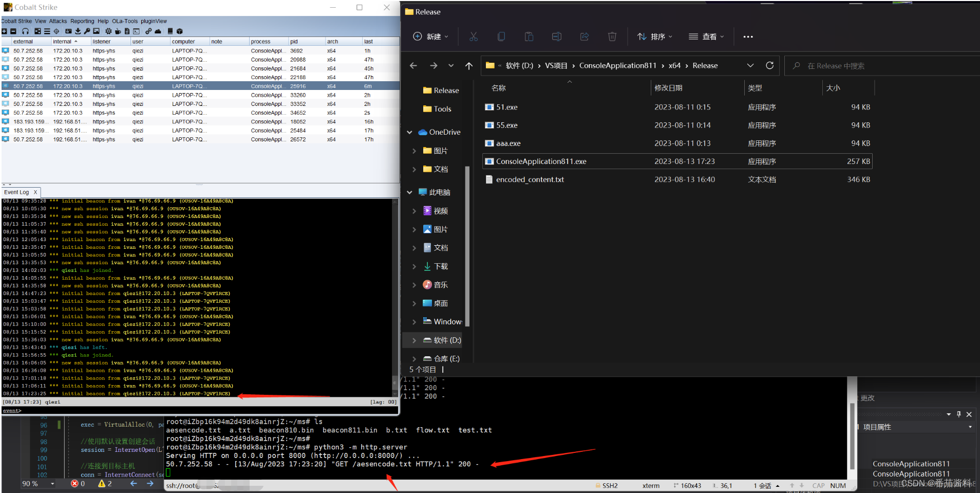Switch to pivot graph view icon
This screenshot has width=980, height=493.
click(37, 31)
